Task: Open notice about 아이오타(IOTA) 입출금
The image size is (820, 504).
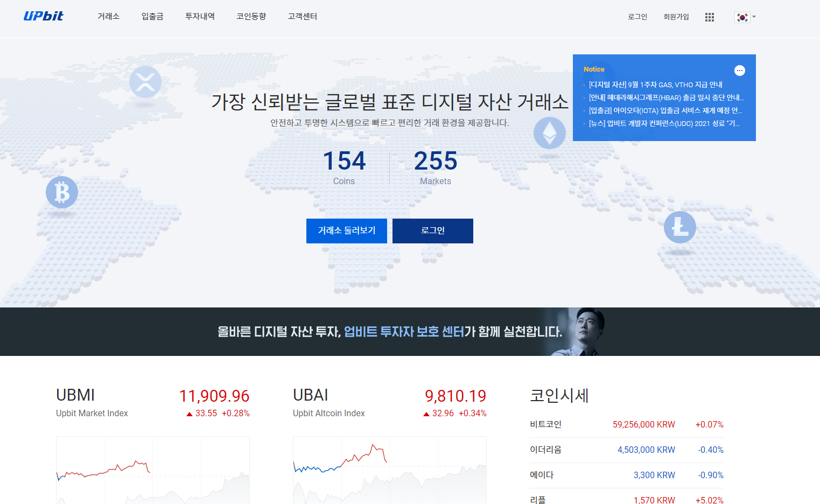Action: (x=665, y=110)
